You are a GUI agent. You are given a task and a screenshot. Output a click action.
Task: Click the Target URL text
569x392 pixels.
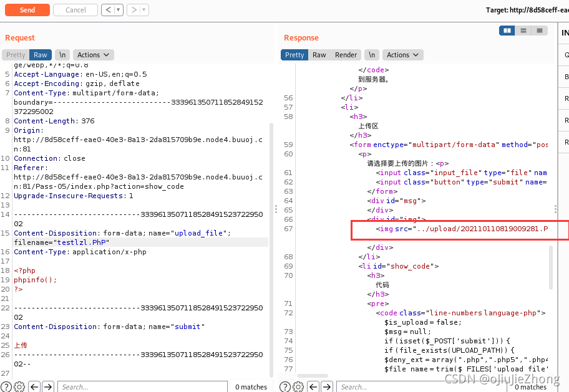527,10
